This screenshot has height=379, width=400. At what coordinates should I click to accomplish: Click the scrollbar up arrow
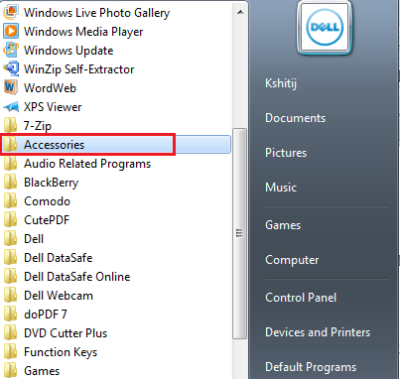[240, 12]
